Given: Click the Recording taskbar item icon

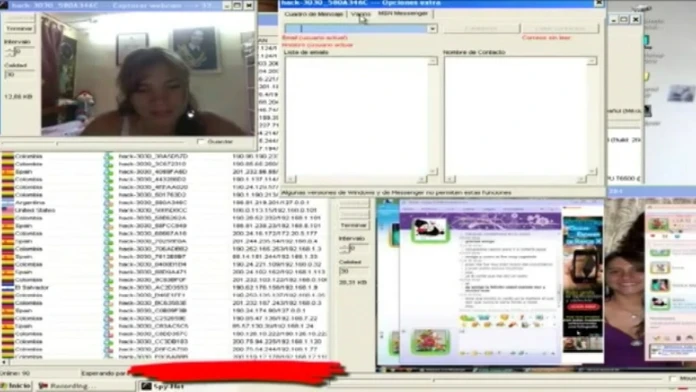Looking at the screenshot, I should (43, 386).
